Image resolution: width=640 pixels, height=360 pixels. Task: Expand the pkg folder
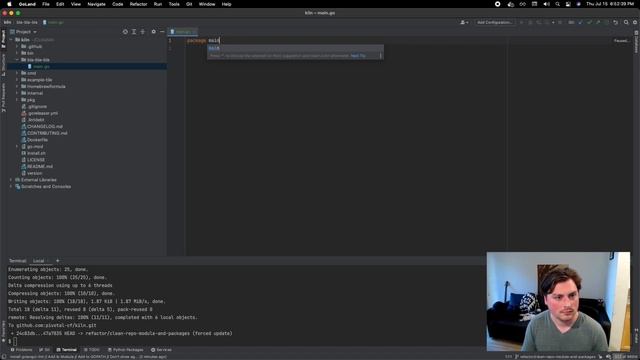pos(17,100)
